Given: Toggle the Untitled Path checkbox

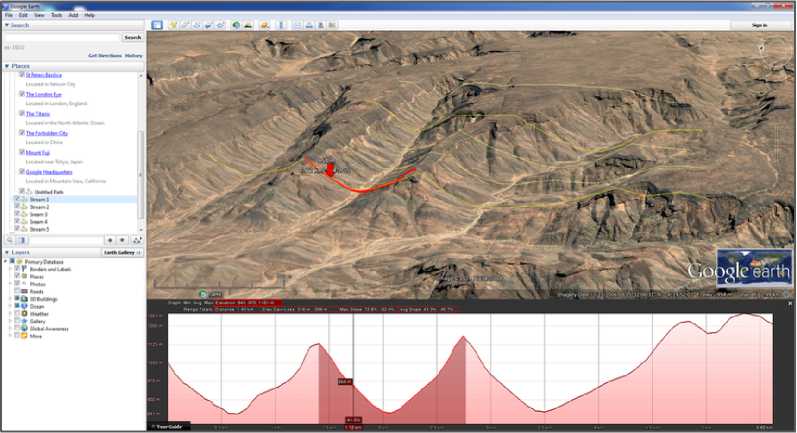Looking at the screenshot, I should click(x=22, y=191).
